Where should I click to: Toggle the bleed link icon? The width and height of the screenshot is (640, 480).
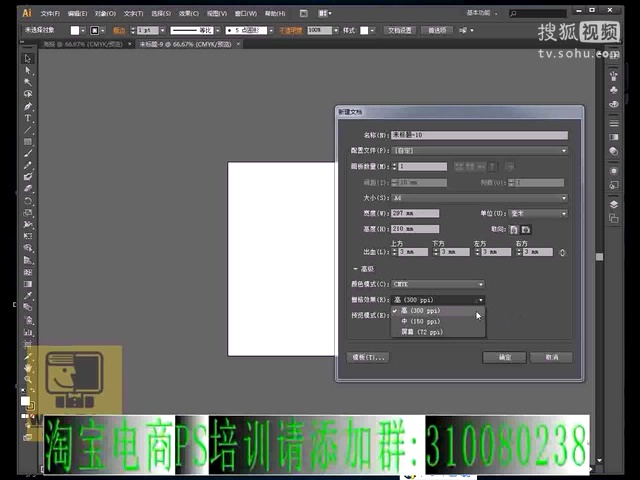pos(562,253)
